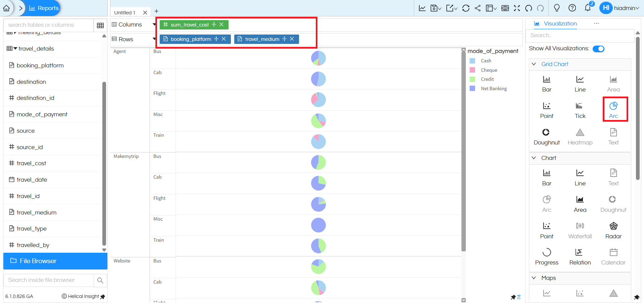Viewport: 644px width, 305px height.
Task: Click the home icon
Action: point(6,8)
